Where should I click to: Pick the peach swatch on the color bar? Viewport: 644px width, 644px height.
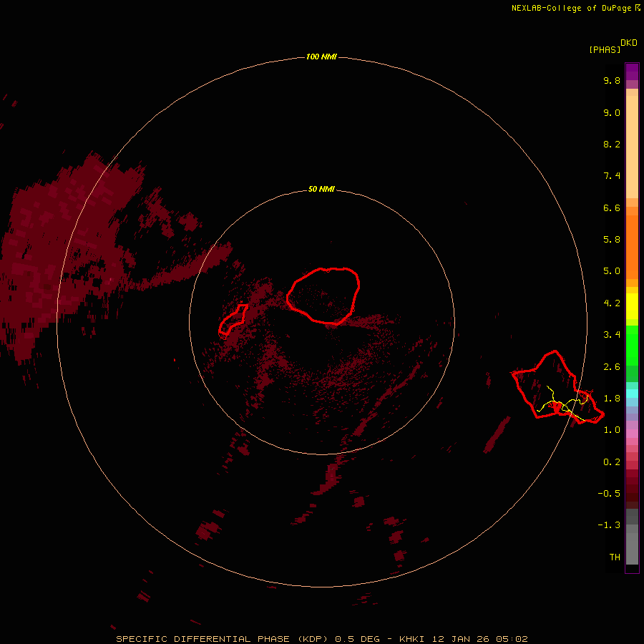point(632,148)
